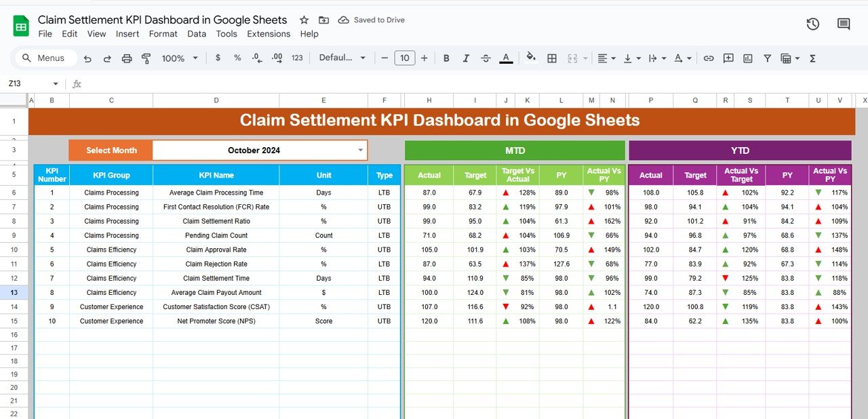868x419 pixels.
Task: Open the version history clock icon
Action: tap(812, 24)
